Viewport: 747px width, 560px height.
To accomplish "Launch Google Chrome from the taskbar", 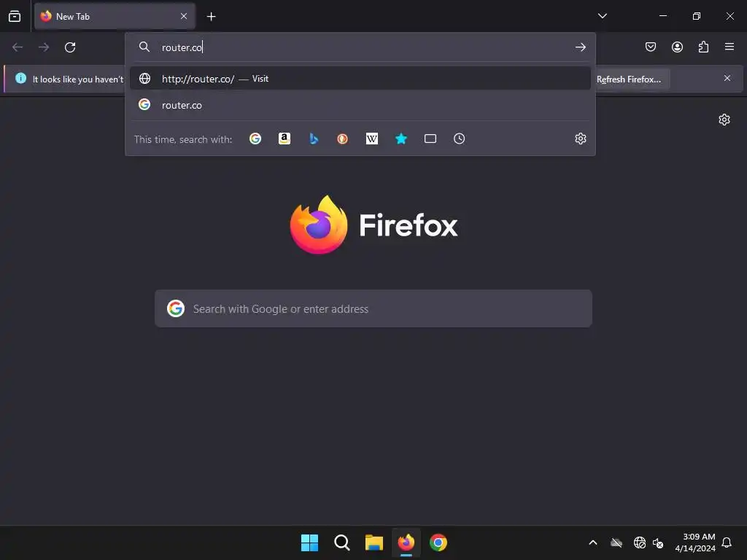I will tap(438, 542).
